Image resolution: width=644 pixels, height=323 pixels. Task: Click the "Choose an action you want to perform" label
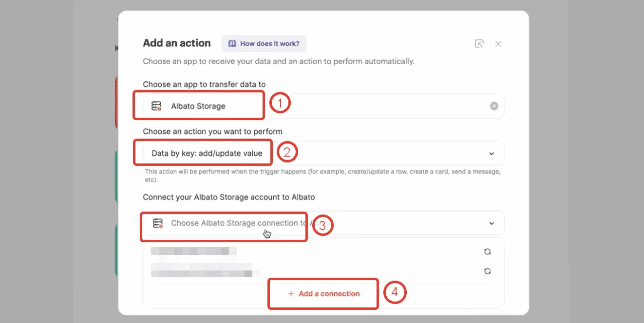pyautogui.click(x=212, y=131)
